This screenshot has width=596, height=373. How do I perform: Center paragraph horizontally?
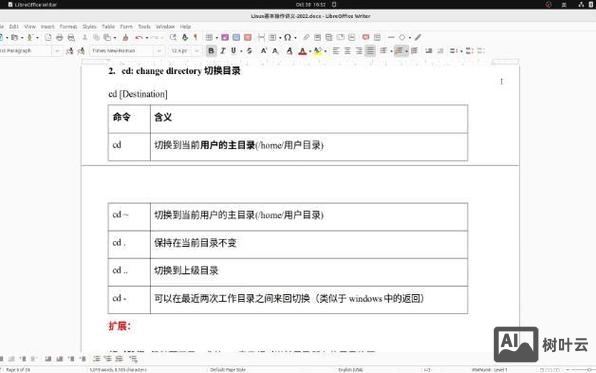coord(347,51)
